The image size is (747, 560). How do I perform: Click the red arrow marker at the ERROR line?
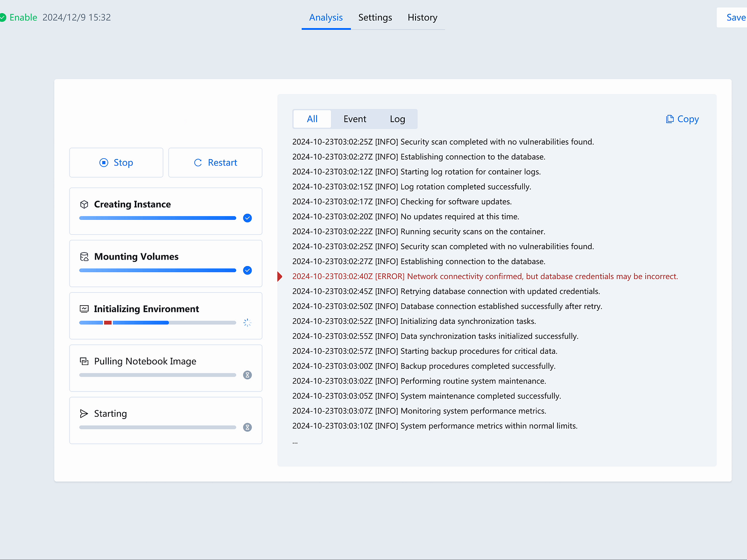pyautogui.click(x=279, y=276)
